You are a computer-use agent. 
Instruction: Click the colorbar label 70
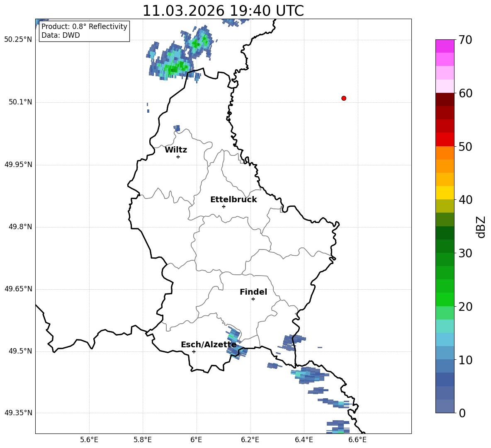tap(465, 40)
